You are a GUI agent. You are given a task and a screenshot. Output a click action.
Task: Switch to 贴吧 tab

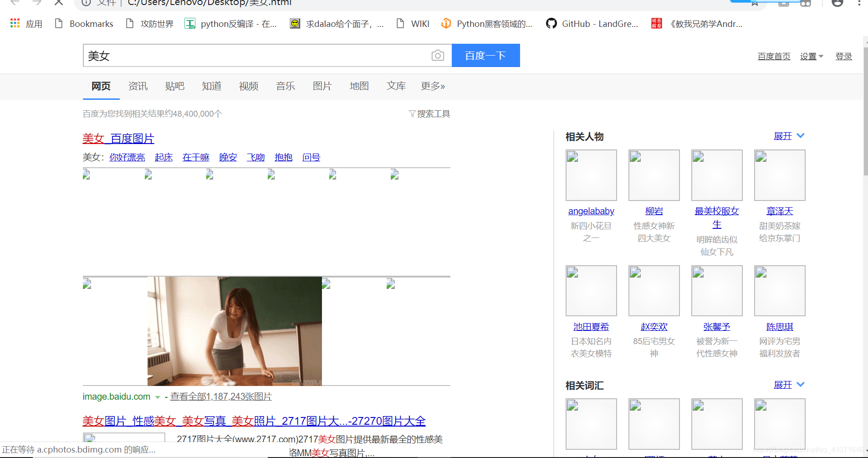175,86
